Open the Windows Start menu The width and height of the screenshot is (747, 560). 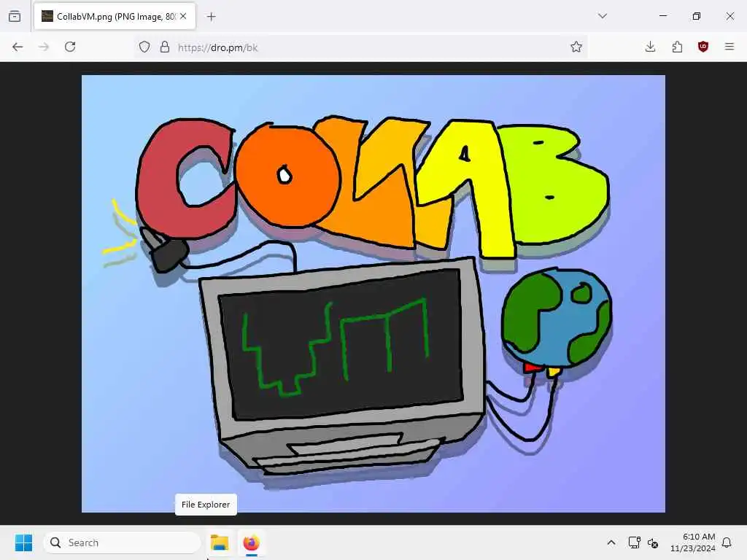click(x=23, y=542)
